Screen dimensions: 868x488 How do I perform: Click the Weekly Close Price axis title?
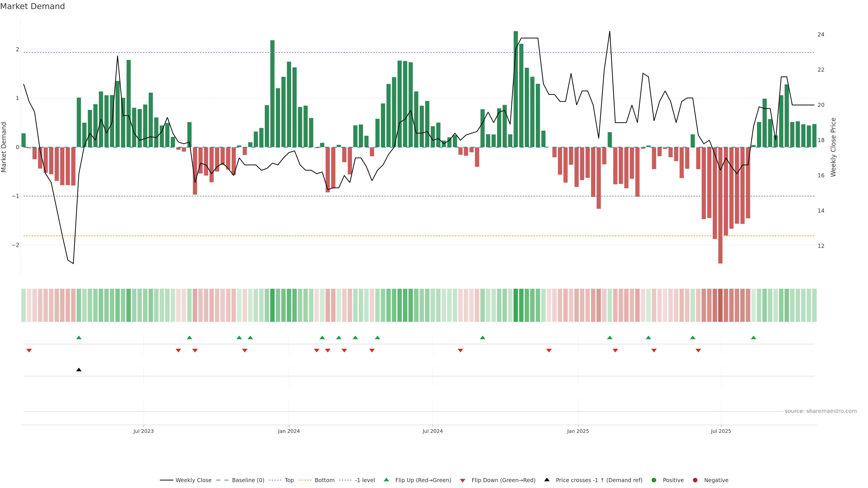coord(833,147)
